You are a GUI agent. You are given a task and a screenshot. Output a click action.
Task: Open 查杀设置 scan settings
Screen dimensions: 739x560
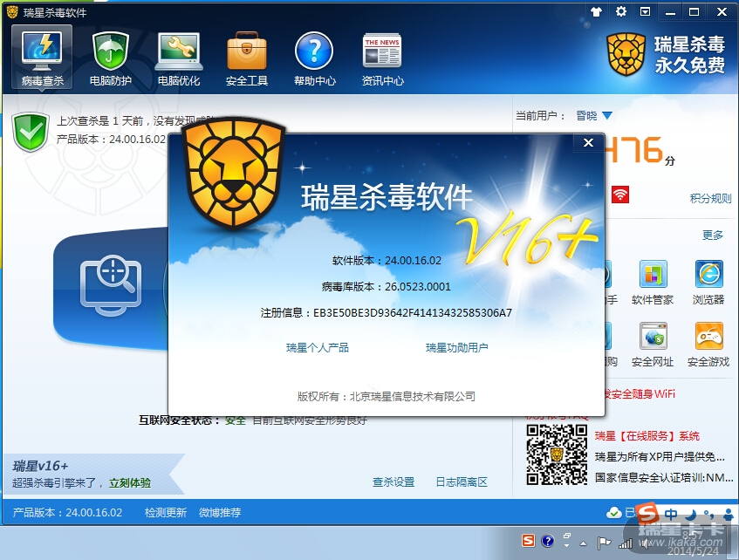(x=393, y=482)
